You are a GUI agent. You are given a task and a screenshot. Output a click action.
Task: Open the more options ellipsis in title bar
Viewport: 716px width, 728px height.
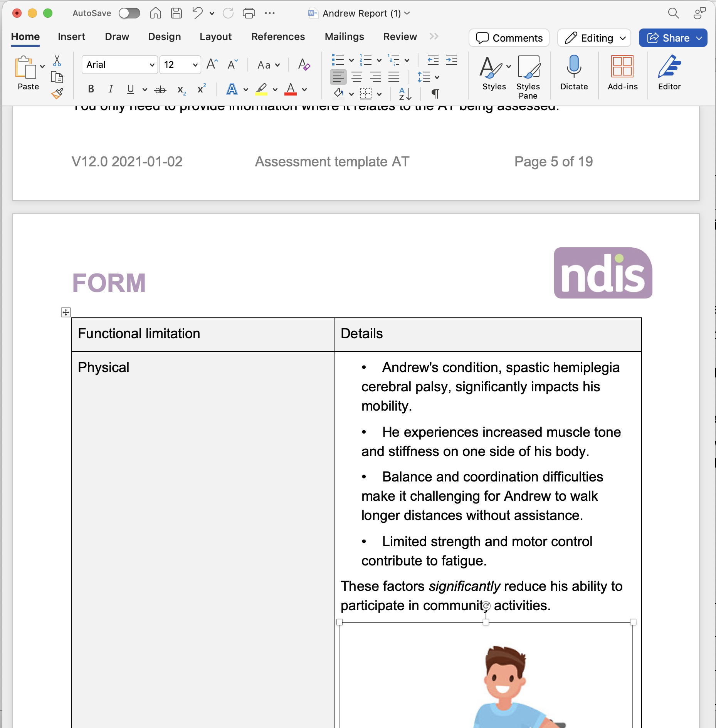pos(270,13)
